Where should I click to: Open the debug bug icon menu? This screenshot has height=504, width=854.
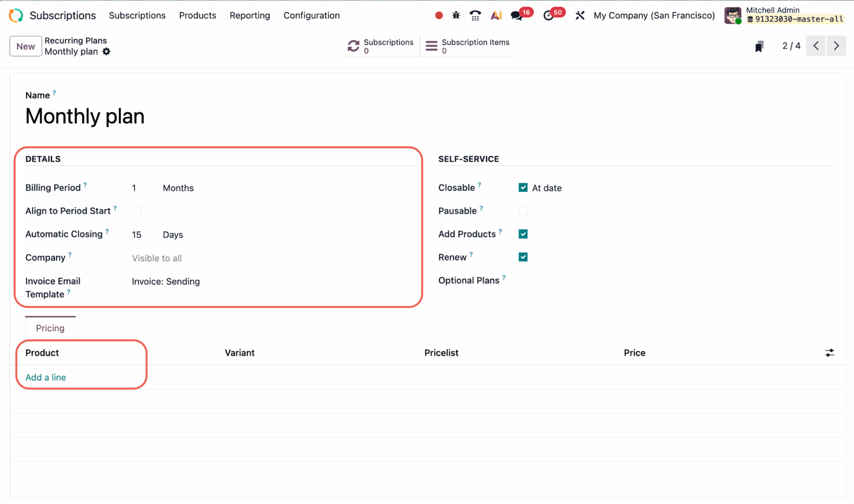point(456,16)
